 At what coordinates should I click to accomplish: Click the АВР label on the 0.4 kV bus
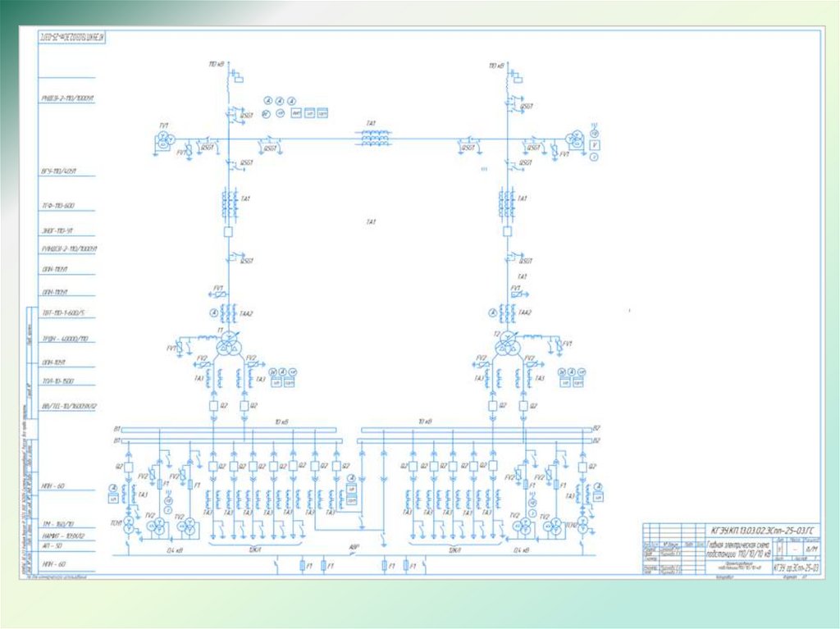(353, 548)
